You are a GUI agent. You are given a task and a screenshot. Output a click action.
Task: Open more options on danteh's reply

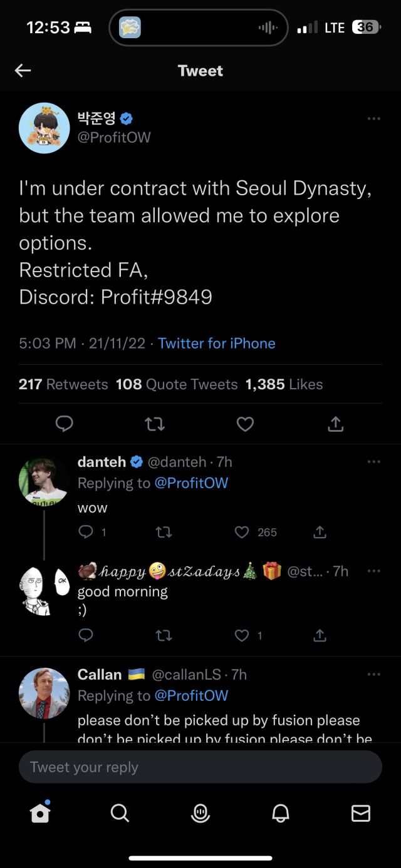(x=374, y=462)
